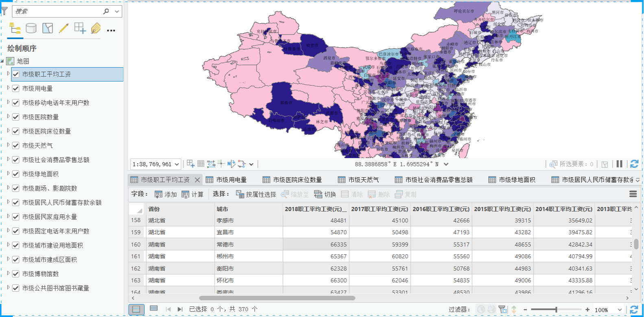Show selected records view button
This screenshot has height=317, width=644.
click(154, 309)
